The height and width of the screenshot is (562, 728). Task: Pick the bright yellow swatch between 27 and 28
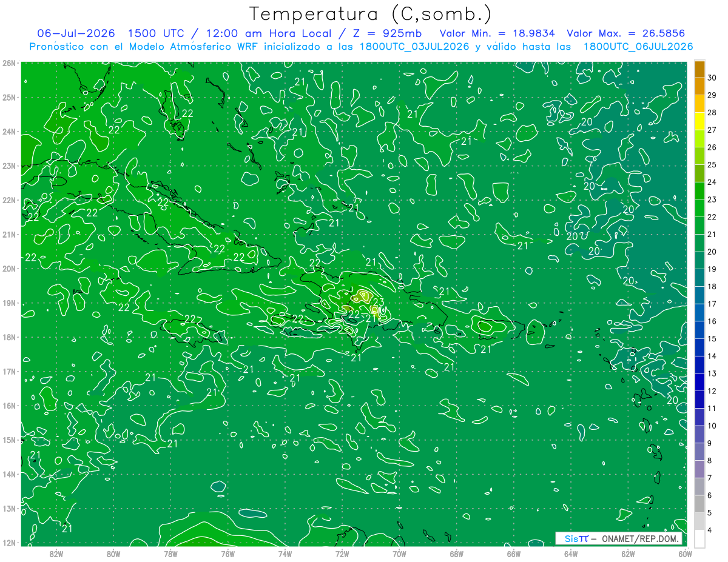pyautogui.click(x=699, y=121)
